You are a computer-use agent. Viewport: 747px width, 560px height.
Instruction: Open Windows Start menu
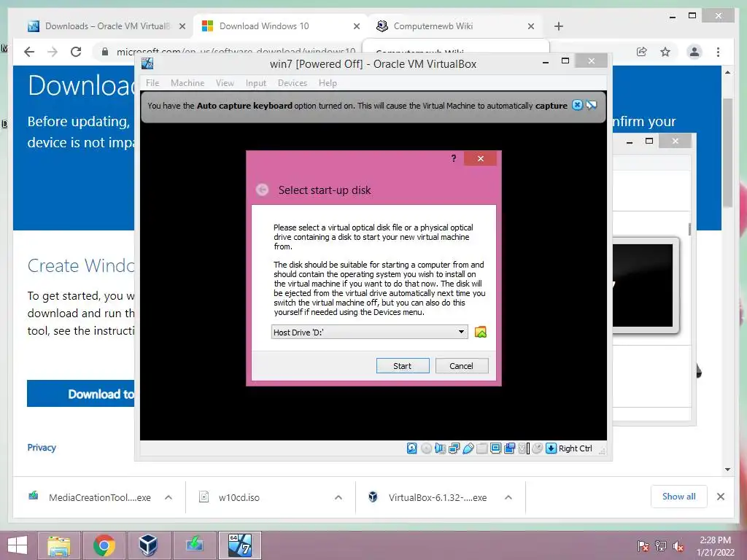[x=18, y=545]
